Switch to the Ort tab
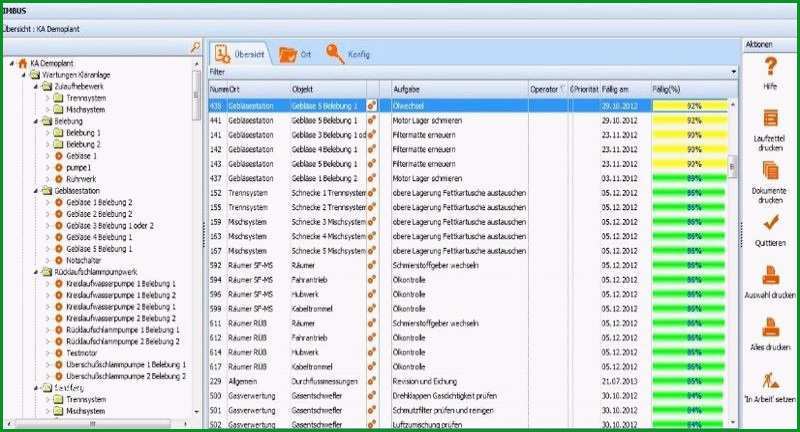This screenshot has height=432, width=800. [295, 54]
